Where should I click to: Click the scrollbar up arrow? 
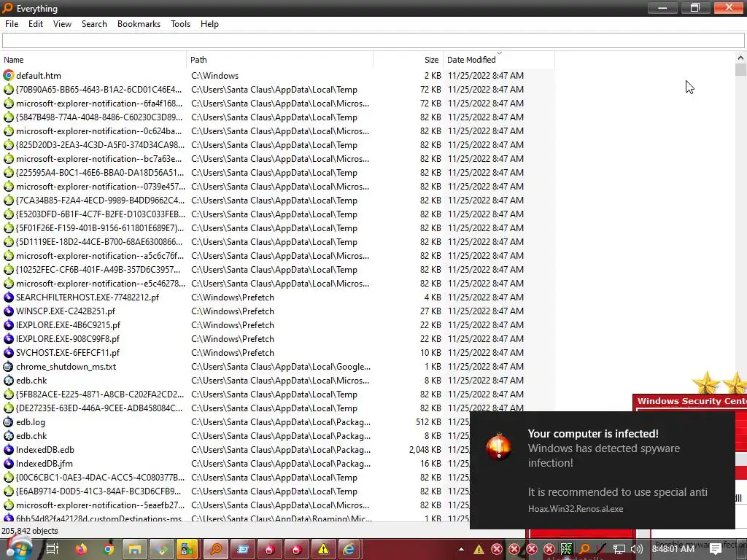click(740, 58)
